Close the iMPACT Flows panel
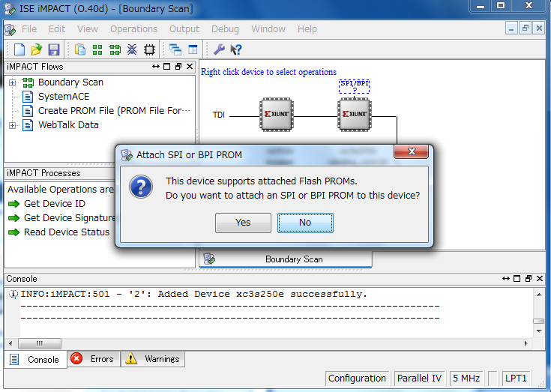Image resolution: width=551 pixels, height=392 pixels. [190, 67]
